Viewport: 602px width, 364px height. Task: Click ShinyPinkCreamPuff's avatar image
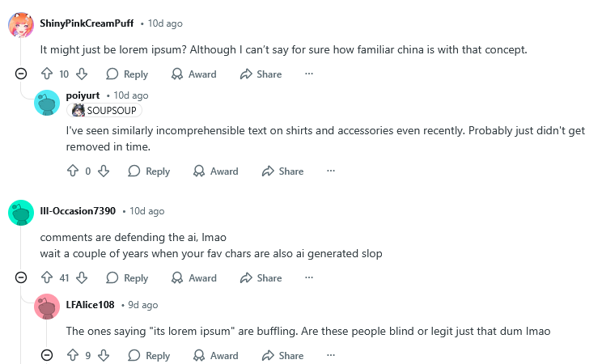coord(21,24)
